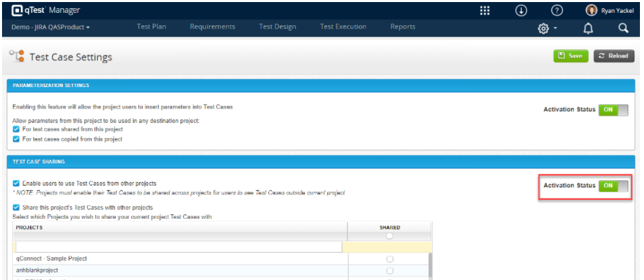The height and width of the screenshot is (280, 644).
Task: Open the Demo - JIRA QASProduct project dropdown
Action: tap(51, 27)
